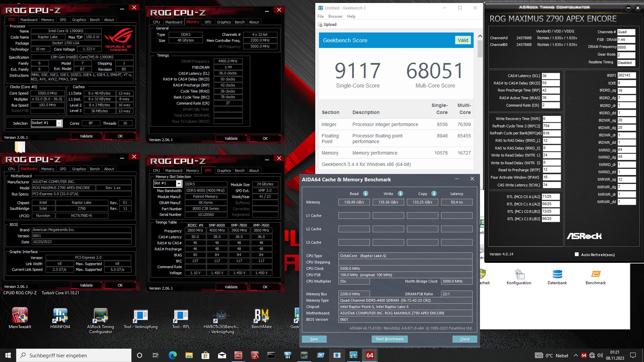
Task: Edit tREFI value field
Action: [627, 75]
